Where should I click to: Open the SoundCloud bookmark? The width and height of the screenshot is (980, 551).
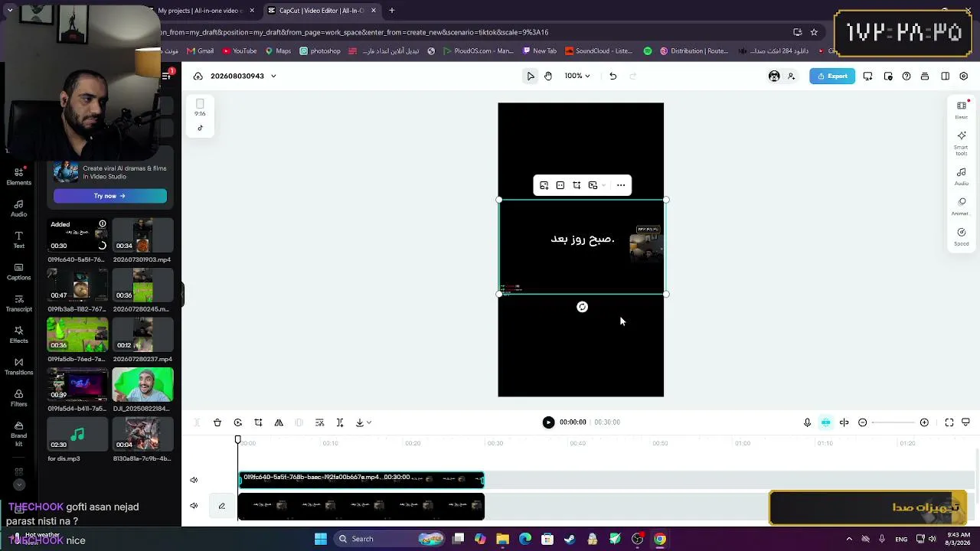click(599, 51)
